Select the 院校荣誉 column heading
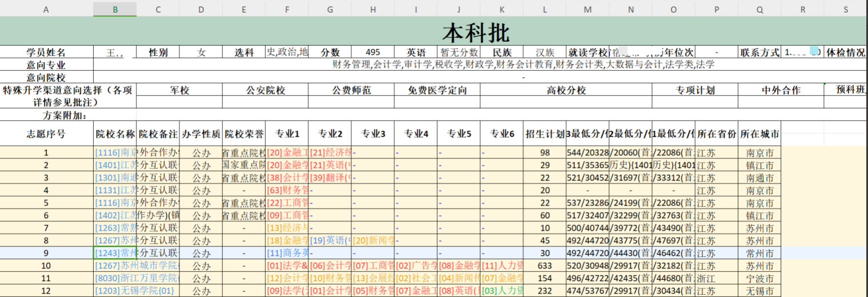 244,134
